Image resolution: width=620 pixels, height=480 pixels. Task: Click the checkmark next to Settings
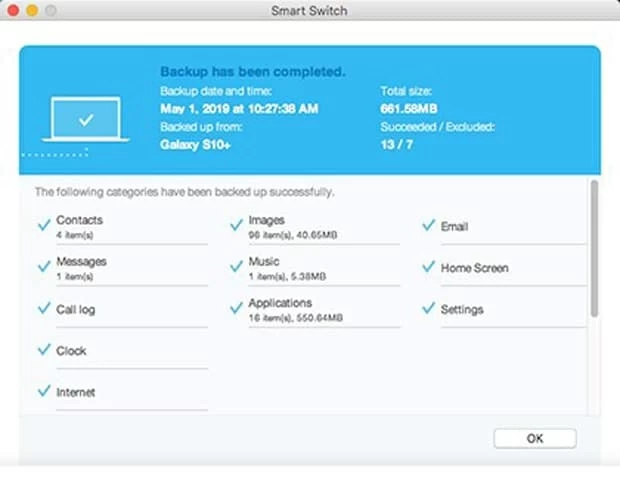pyautogui.click(x=429, y=309)
